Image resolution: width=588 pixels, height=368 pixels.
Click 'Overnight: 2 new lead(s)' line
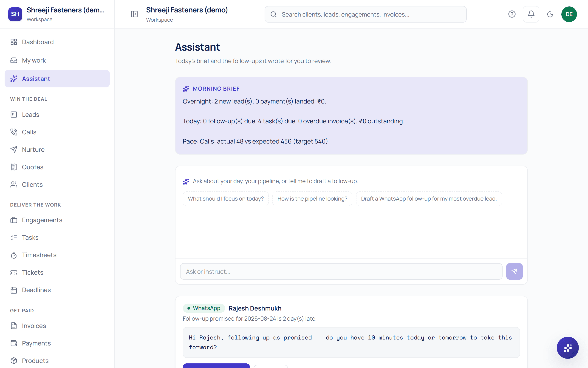click(254, 101)
